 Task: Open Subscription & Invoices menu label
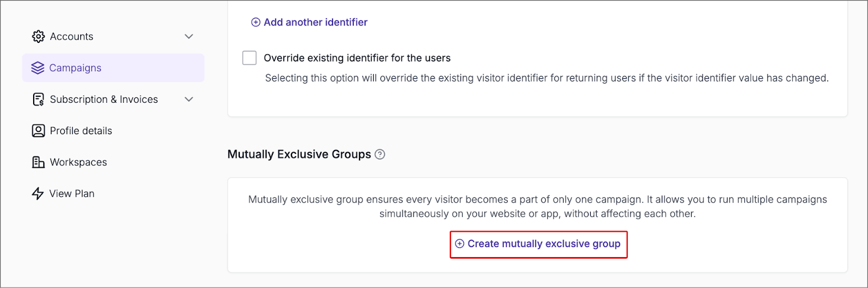point(104,99)
